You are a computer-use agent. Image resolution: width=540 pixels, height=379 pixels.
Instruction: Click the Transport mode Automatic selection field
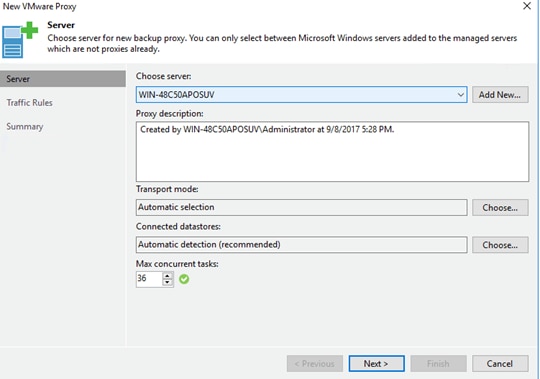(301, 207)
